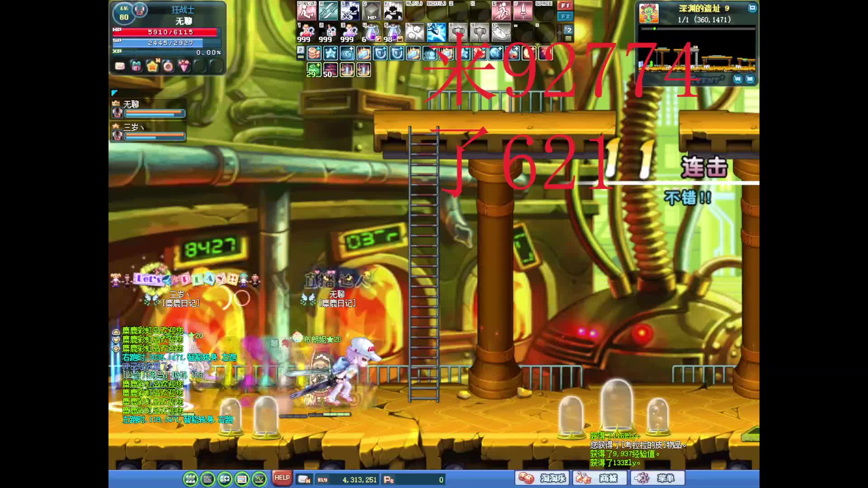
Task: Collapse the minimap panel
Action: click(x=752, y=8)
